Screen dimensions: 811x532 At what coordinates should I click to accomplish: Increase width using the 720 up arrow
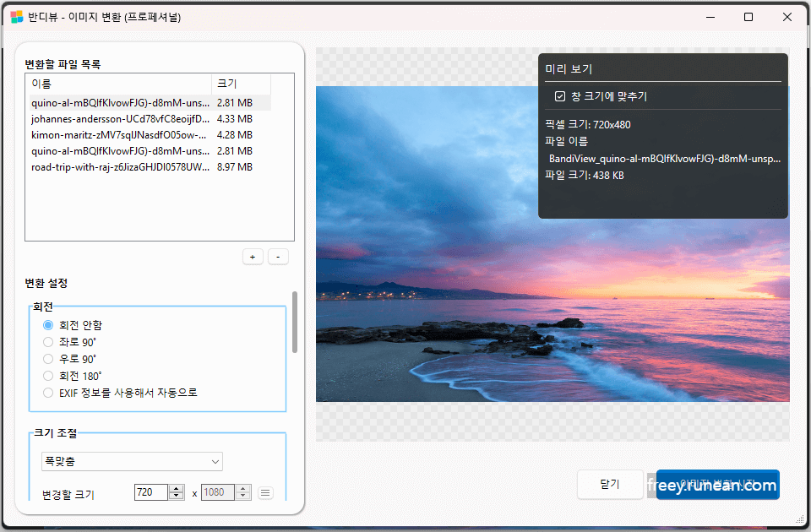click(x=177, y=488)
